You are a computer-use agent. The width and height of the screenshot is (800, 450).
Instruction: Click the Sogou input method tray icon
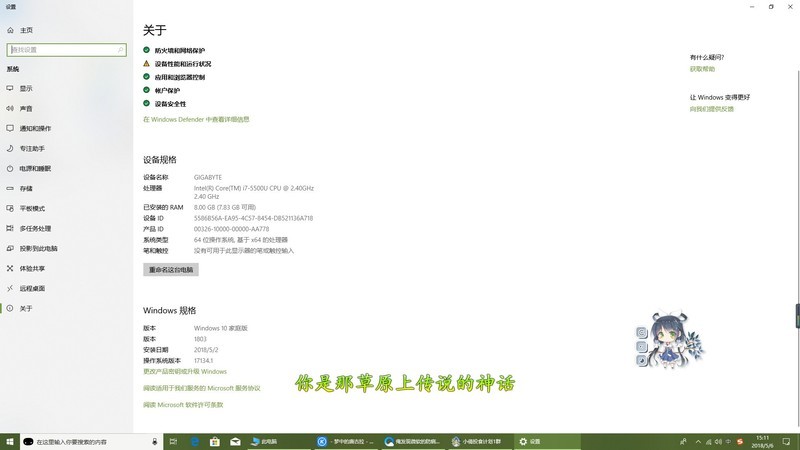click(740, 442)
